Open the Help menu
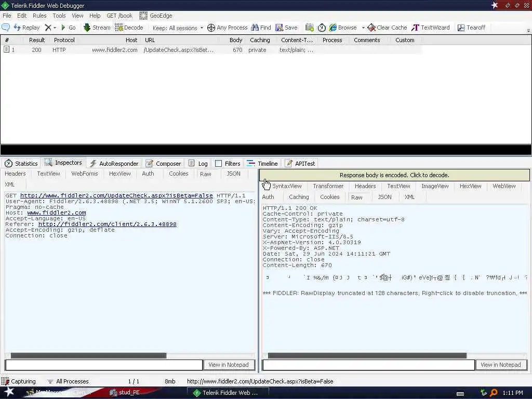 (95, 16)
